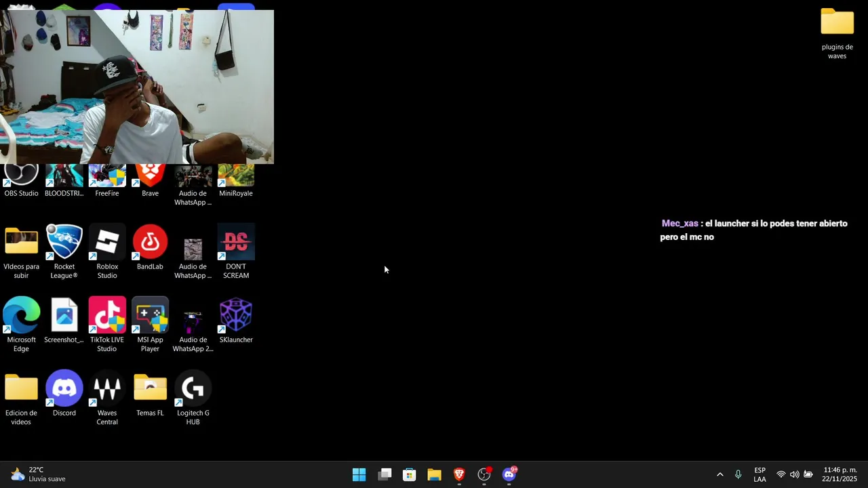Open the clock and date calendar
The height and width of the screenshot is (488, 868).
point(840,474)
